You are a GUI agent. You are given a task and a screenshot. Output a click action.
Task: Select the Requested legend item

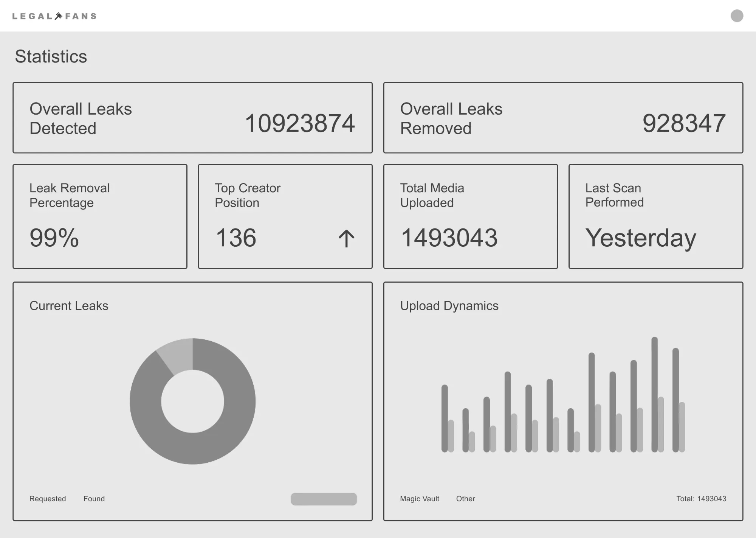pos(48,499)
